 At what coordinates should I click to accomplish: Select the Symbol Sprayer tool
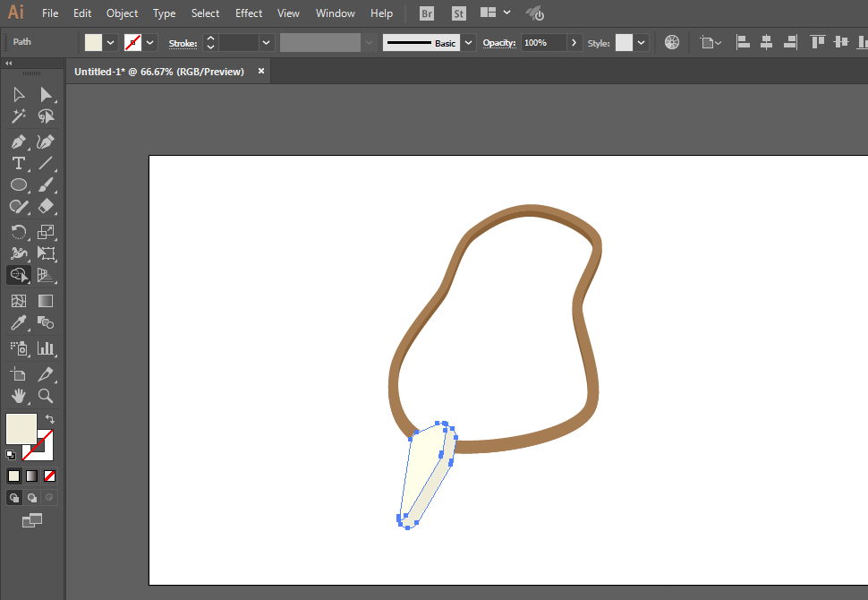(19, 348)
